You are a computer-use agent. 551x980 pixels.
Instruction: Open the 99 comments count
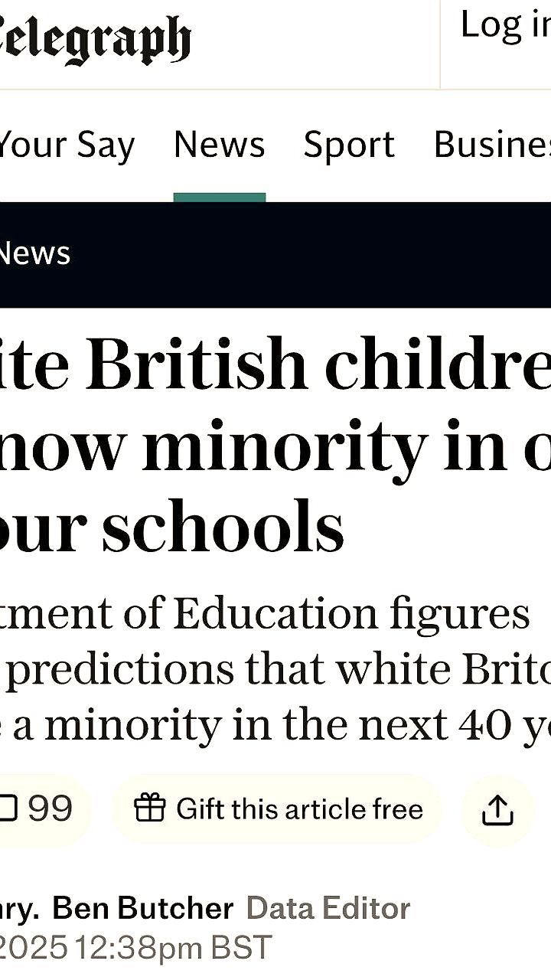pyautogui.click(x=51, y=809)
